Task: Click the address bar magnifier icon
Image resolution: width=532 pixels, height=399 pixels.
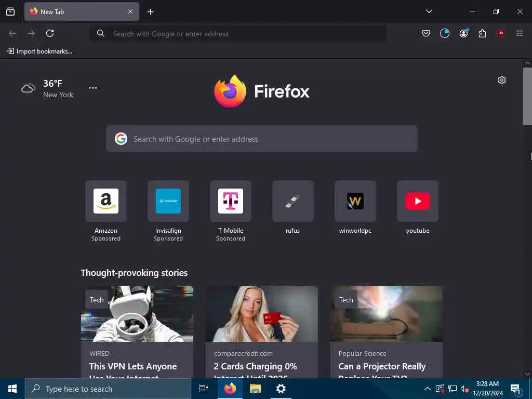Action: (x=100, y=33)
